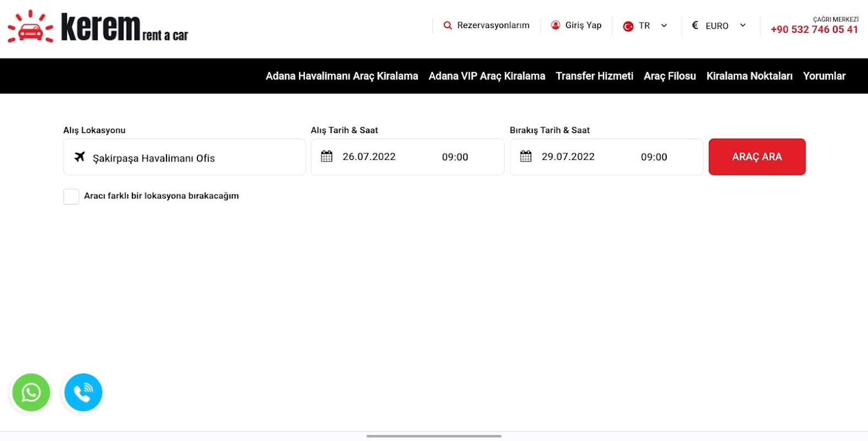Screen dimensions: 868x441
Task: Expand the TR language dropdown arrow
Action: 664,25
